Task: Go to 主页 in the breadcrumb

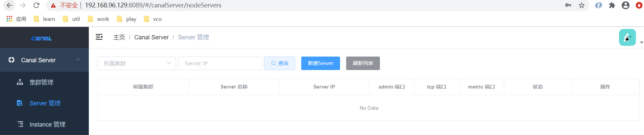Action: (119, 37)
